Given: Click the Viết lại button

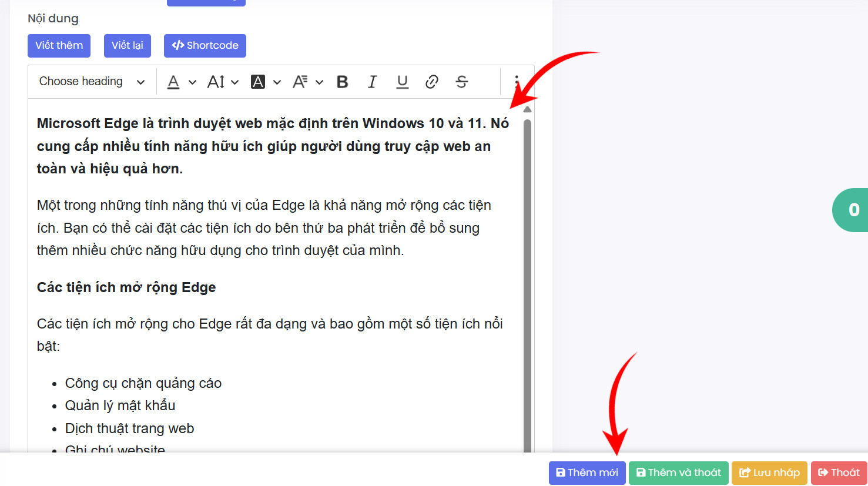Looking at the screenshot, I should tap(128, 46).
